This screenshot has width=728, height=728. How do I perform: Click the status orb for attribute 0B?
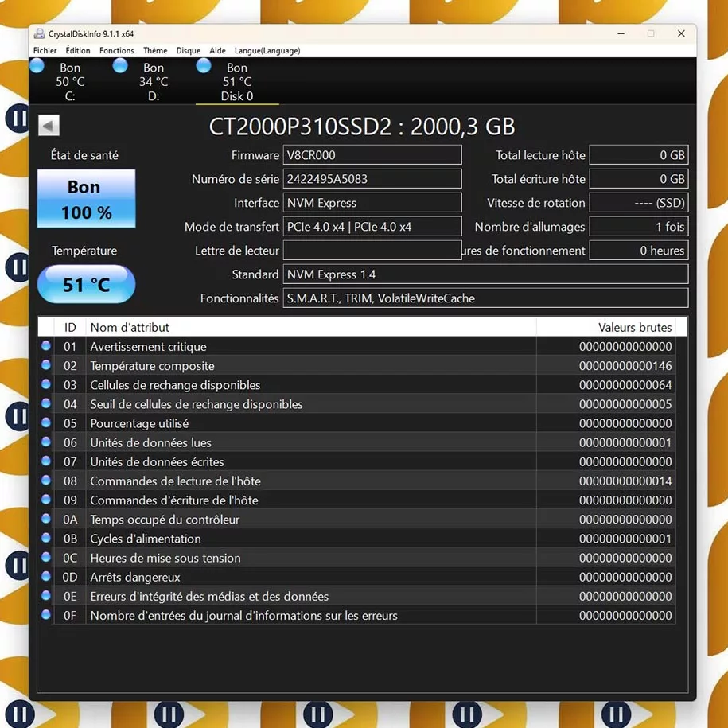tap(46, 537)
